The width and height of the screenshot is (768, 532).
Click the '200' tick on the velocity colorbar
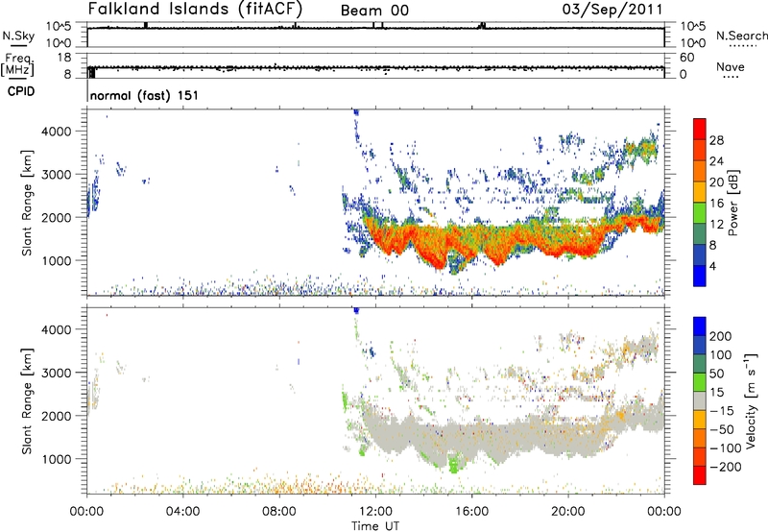721,336
